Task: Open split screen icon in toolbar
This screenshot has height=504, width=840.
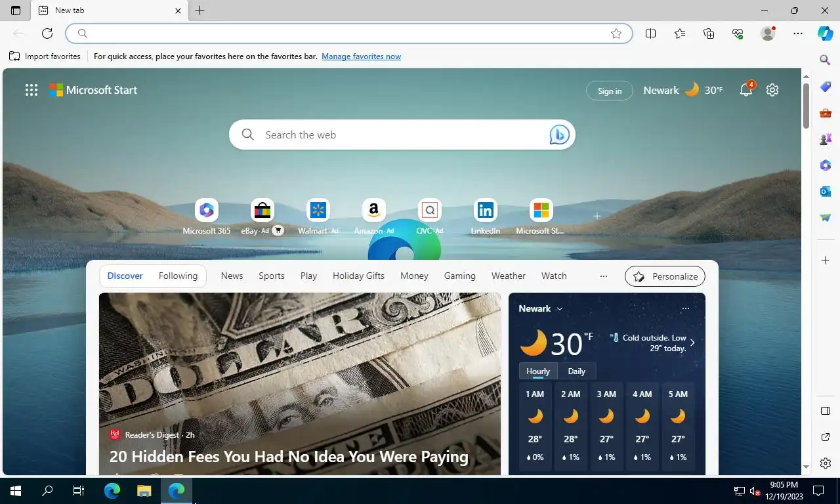Action: coord(651,33)
